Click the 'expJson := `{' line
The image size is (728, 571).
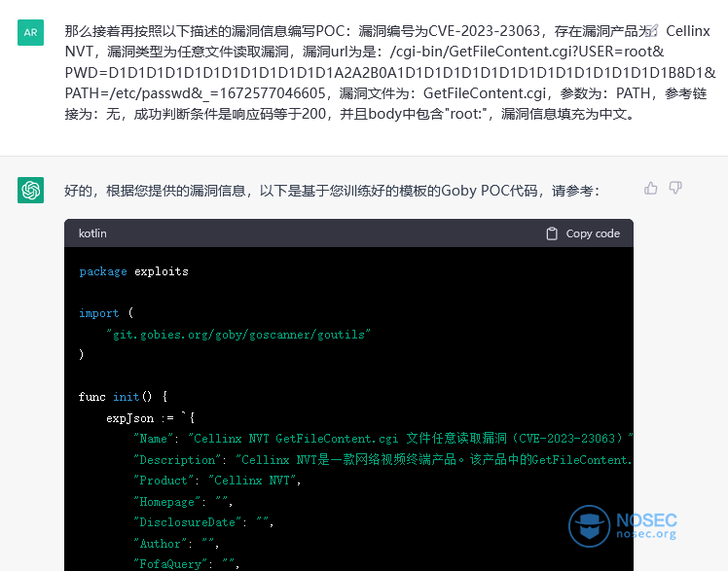coord(151,418)
